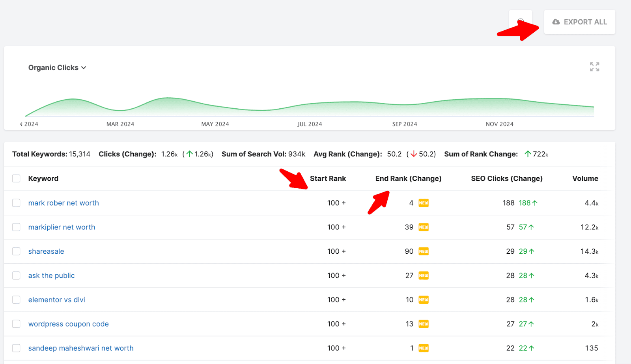The height and width of the screenshot is (364, 631).
Task: Click end rank 90 in shareasale row
Action: coord(409,251)
